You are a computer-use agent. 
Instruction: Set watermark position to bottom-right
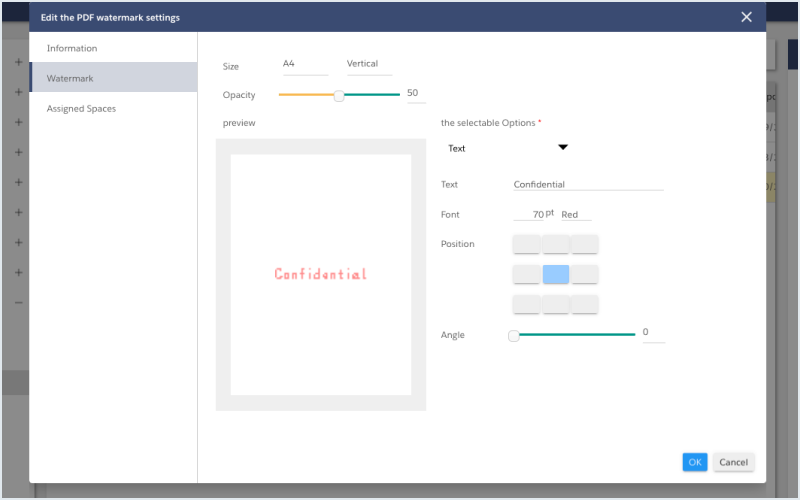[585, 305]
